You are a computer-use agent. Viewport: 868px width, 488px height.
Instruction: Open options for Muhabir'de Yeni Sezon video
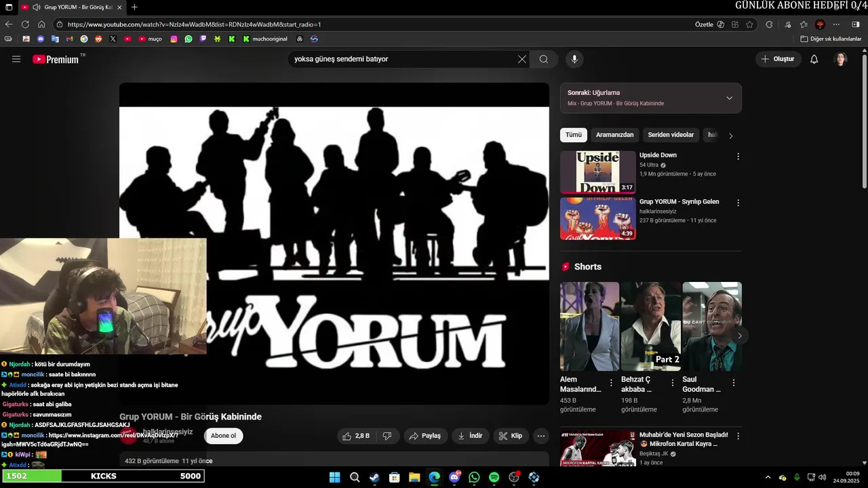click(x=738, y=436)
